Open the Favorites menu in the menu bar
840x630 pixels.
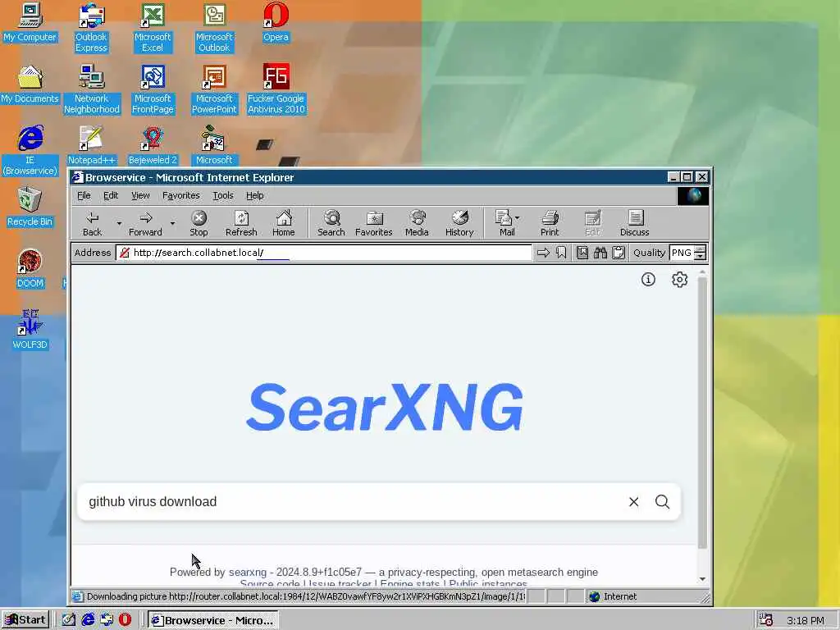pyautogui.click(x=180, y=195)
